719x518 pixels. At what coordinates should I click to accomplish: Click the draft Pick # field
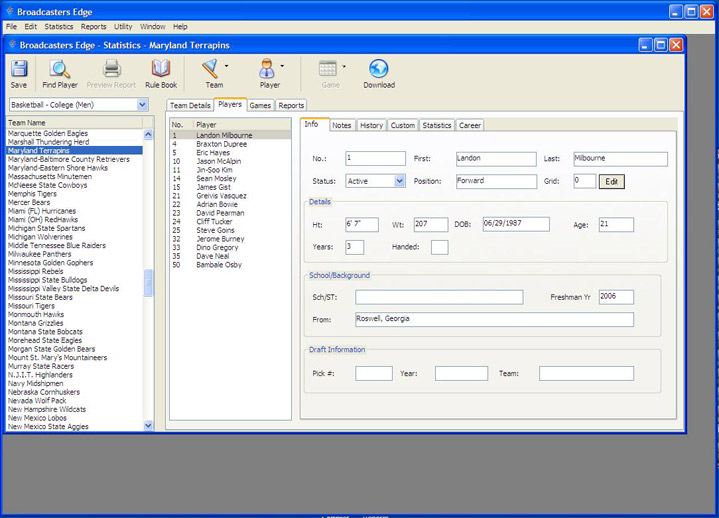pos(374,373)
